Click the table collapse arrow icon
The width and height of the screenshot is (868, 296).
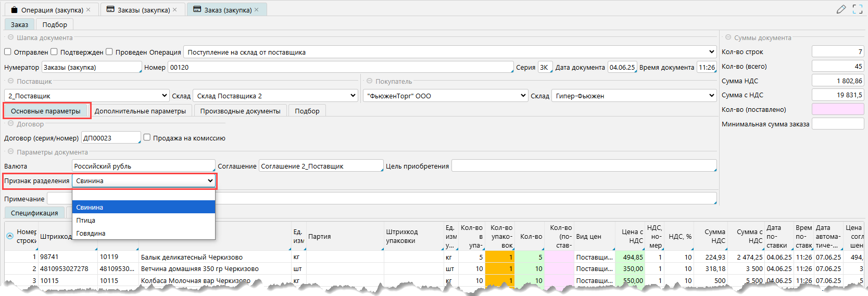pos(10,236)
